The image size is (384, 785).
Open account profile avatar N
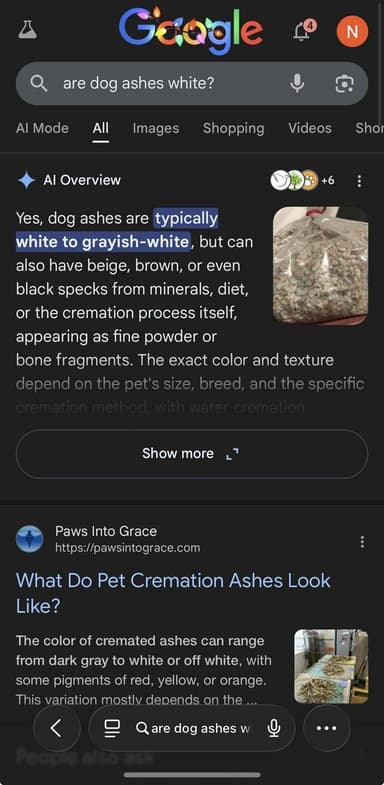click(352, 32)
